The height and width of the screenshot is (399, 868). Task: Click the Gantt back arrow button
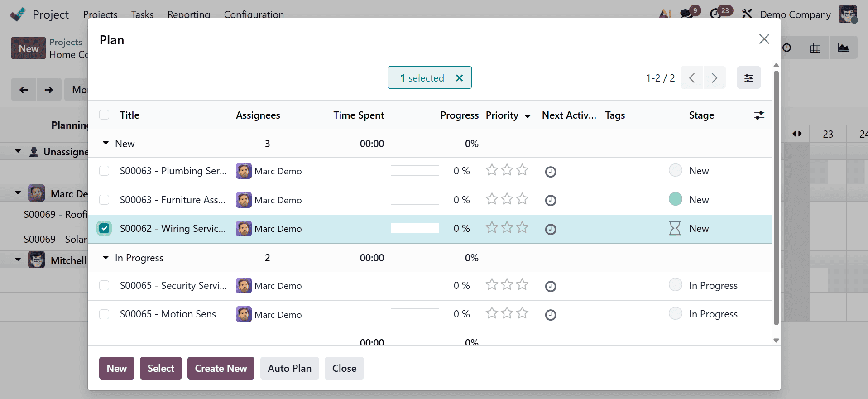[24, 90]
